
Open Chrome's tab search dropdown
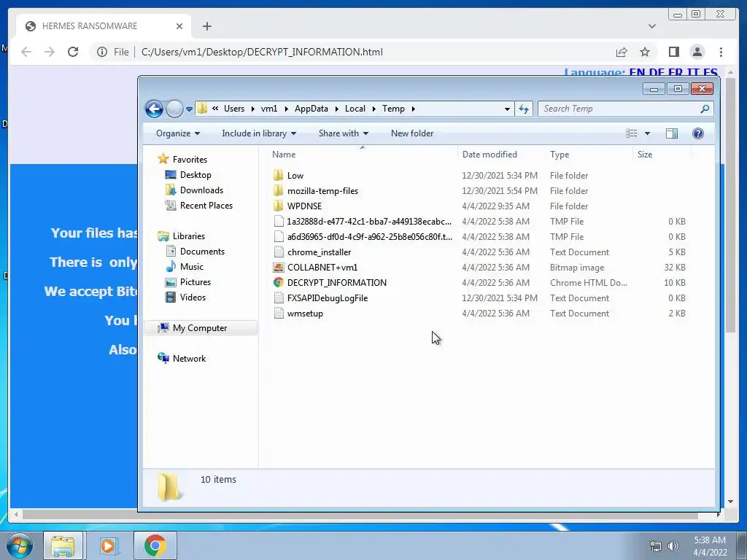pos(652,26)
